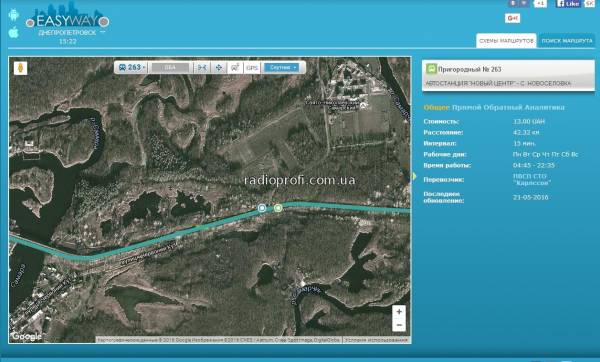The width and height of the screenshot is (600, 362).
Task: Switch to Поиск маршрута tab
Action: (567, 41)
